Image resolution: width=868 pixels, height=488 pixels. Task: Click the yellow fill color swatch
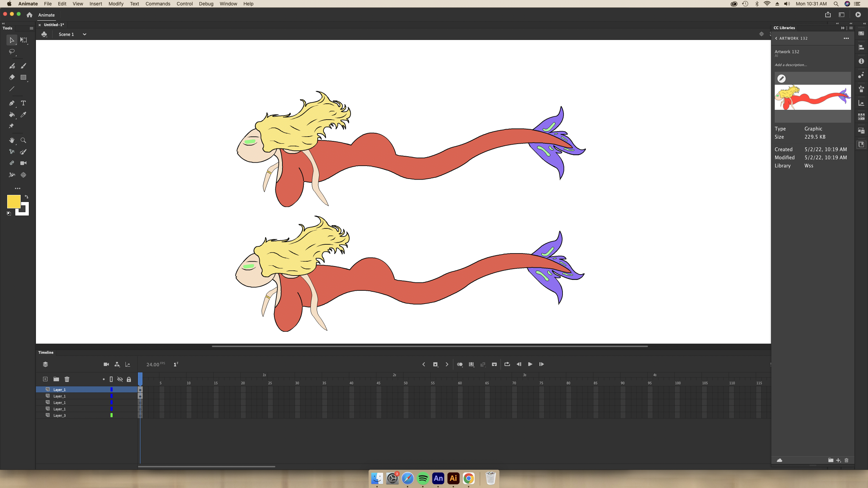[13, 201]
